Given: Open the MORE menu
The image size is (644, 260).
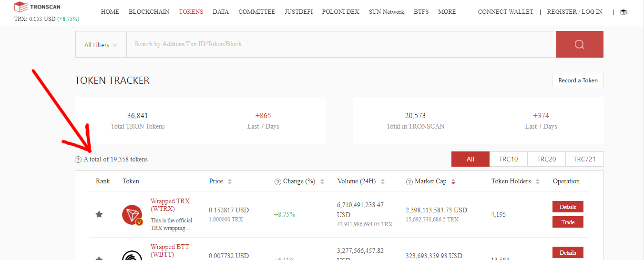Looking at the screenshot, I should (x=447, y=11).
